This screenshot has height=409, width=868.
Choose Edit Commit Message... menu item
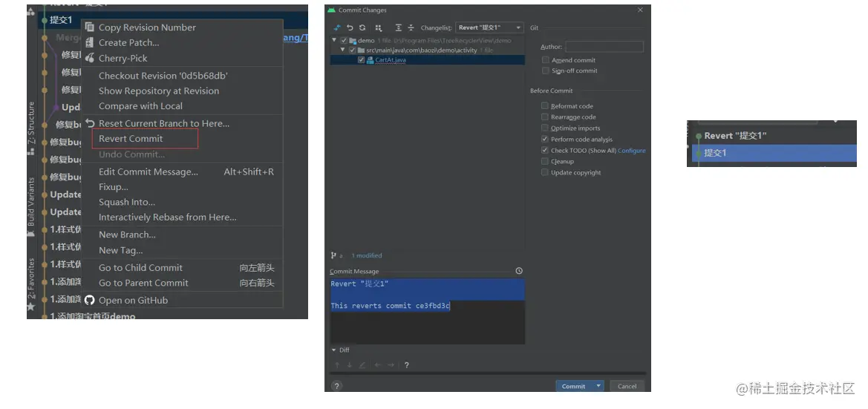182,171
